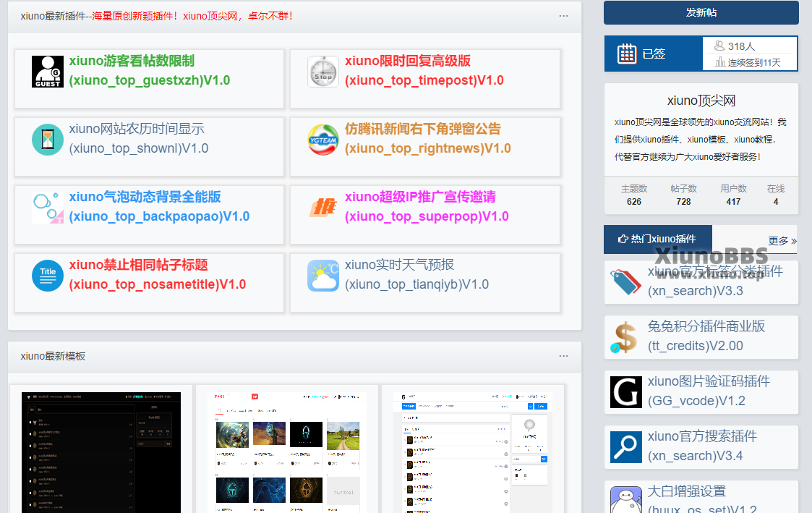Viewport: 812px width, 513px height.
Task: Open xiuno限时回复高级版 plugin link
Action: (424, 70)
